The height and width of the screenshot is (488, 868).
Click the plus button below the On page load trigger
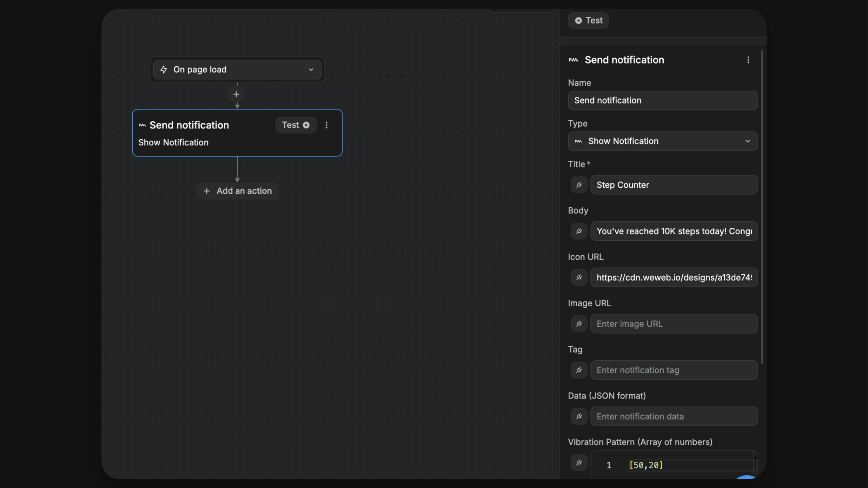click(236, 94)
